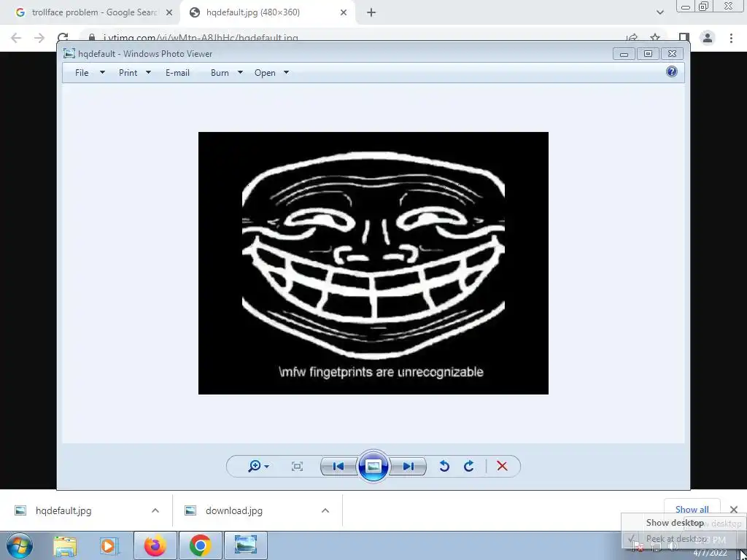Screen dimensions: 747x560
Task: Go forward in Chrome
Action: point(39,38)
